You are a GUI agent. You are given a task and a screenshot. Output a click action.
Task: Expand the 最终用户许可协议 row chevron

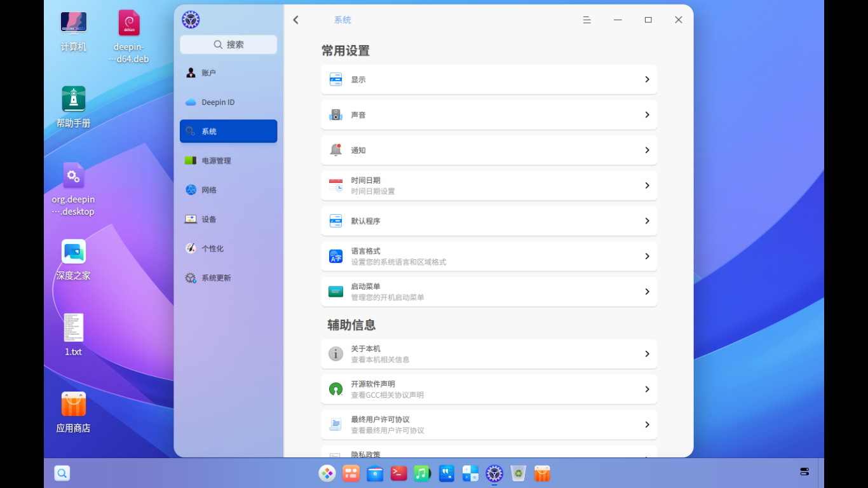click(647, 424)
